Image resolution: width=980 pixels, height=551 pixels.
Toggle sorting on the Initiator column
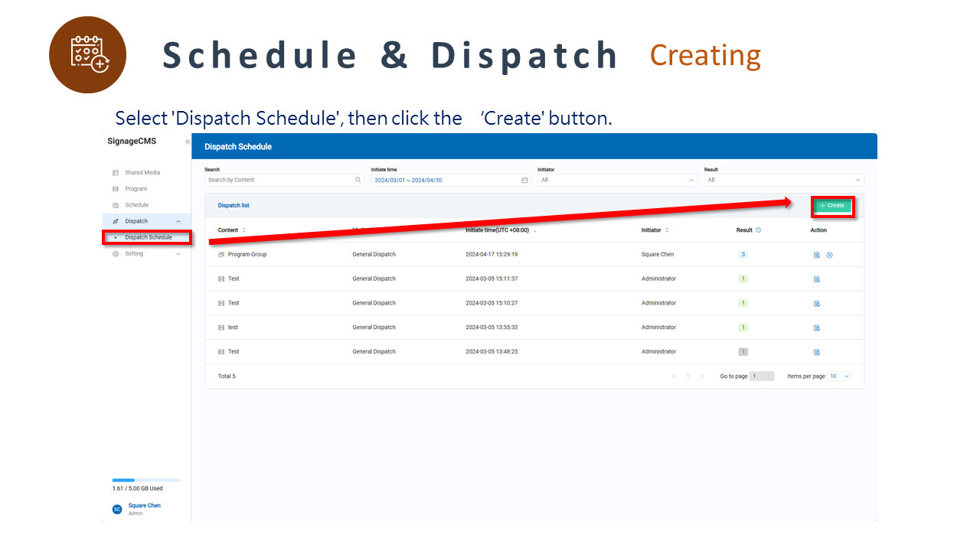(667, 230)
